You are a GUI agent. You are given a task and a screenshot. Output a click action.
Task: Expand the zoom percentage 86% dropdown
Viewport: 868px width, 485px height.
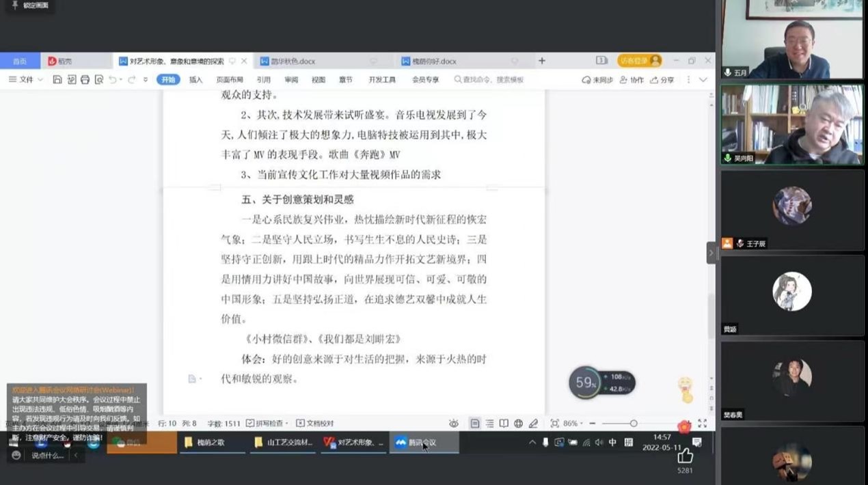point(571,424)
